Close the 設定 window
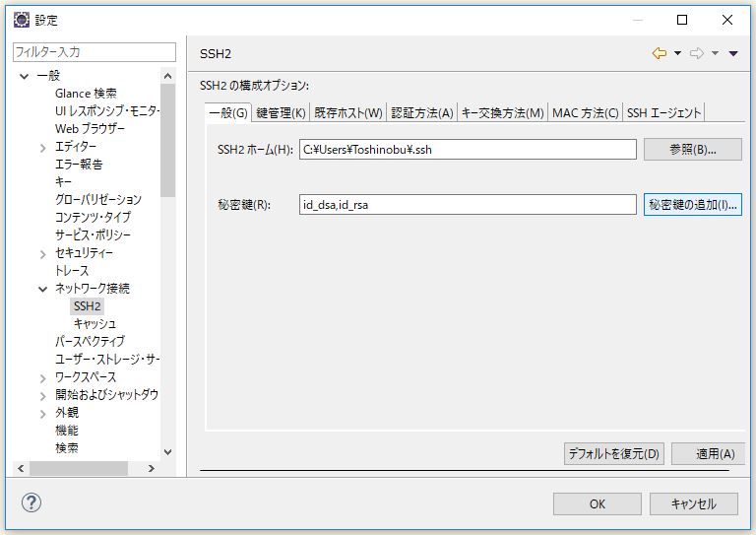Viewport: 756px width, 535px height. coord(727,20)
